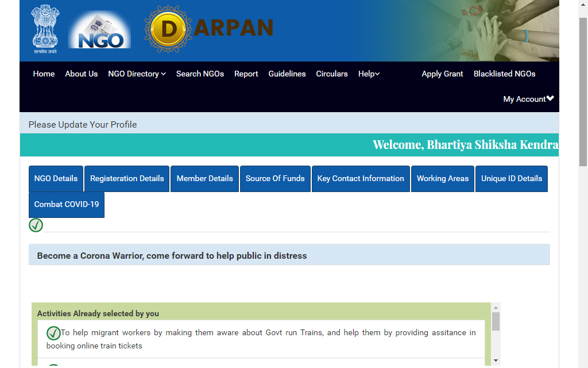The height and width of the screenshot is (368, 588).
Task: Click the activities list scroll down arrow
Action: (x=496, y=361)
